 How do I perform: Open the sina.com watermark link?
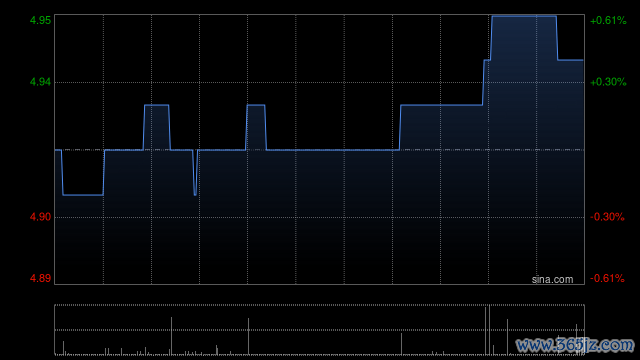click(552, 280)
